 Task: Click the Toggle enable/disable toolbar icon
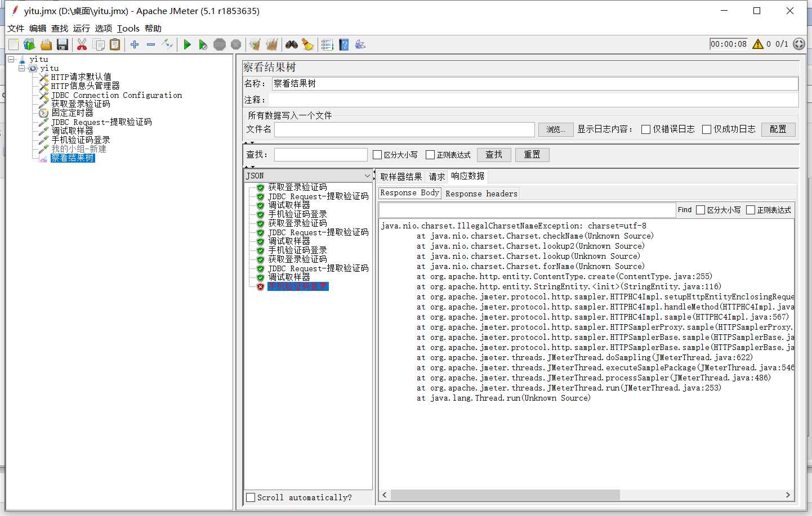(167, 44)
